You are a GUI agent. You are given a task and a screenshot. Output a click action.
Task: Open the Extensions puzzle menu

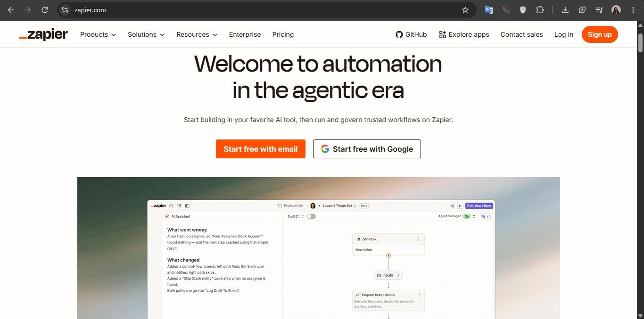(540, 10)
